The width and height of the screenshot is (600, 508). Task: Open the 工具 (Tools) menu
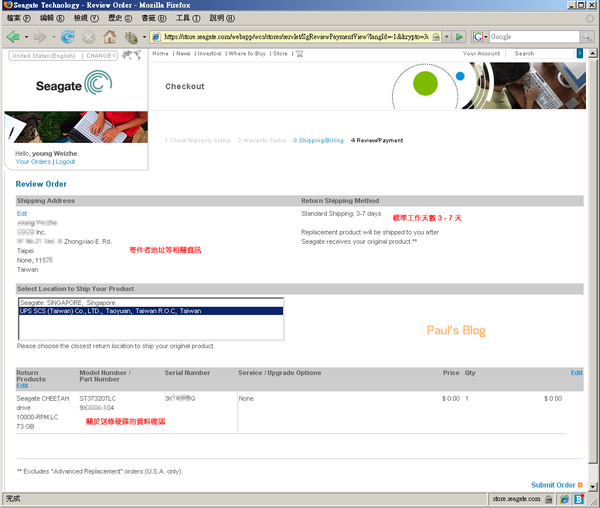point(188,18)
